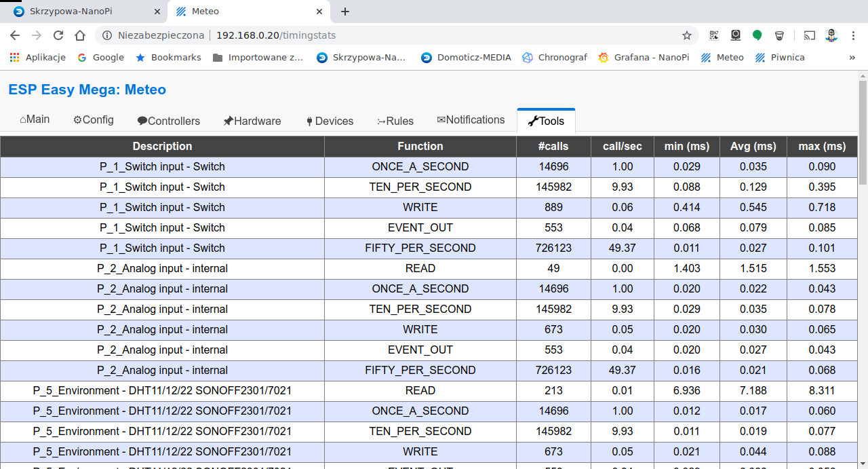
Task: Click the 0.395 max value cell
Action: coord(823,187)
